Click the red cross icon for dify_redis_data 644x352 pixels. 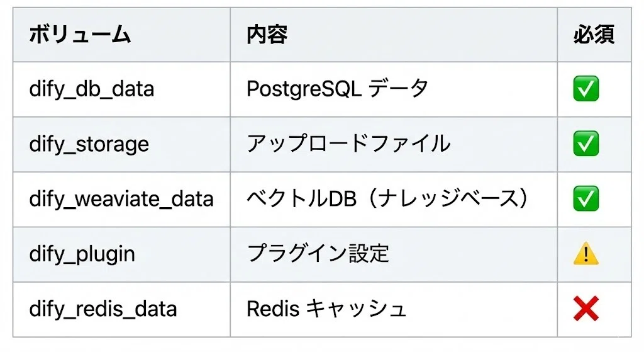pos(586,309)
